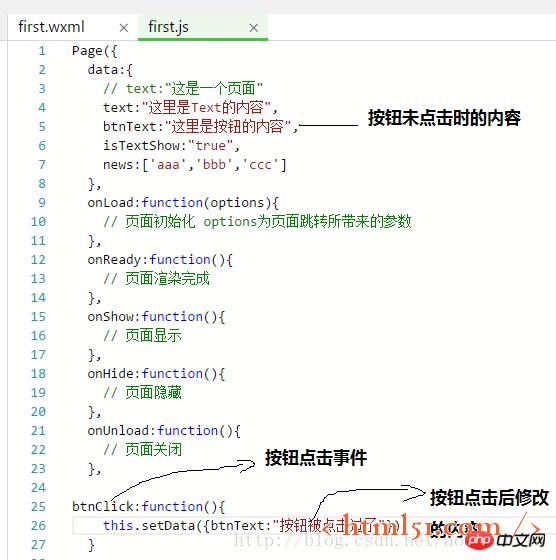Click line number 1 in gutter
Viewport: 556px width, 560px height.
(42, 51)
